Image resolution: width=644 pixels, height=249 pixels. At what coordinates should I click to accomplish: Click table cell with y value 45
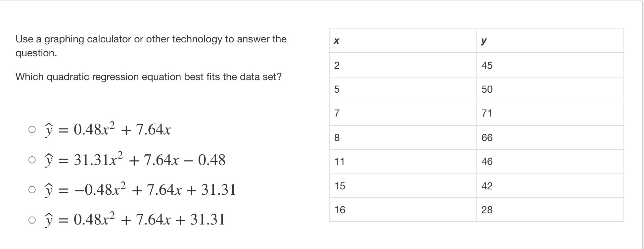point(550,65)
